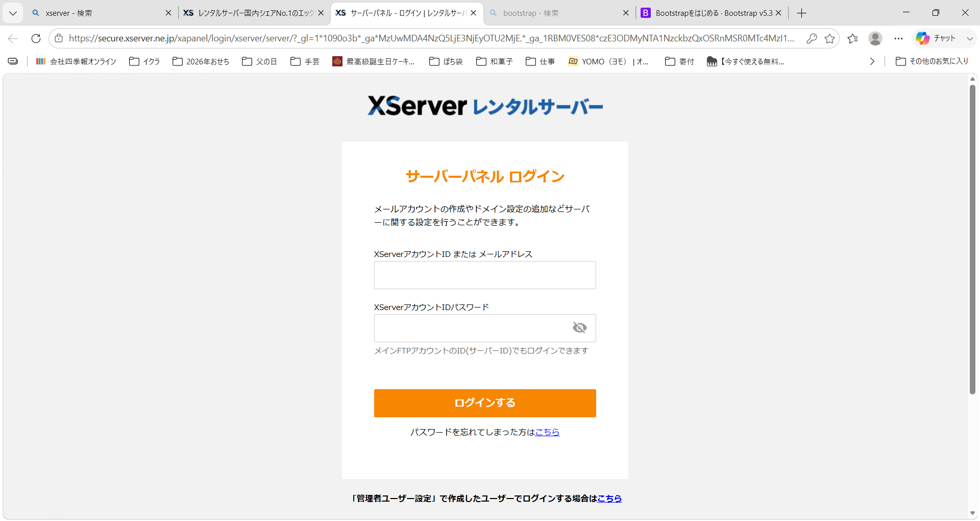Image resolution: width=980 pixels, height=521 pixels.
Task: Open その他のお気に入り folder
Action: (x=932, y=61)
